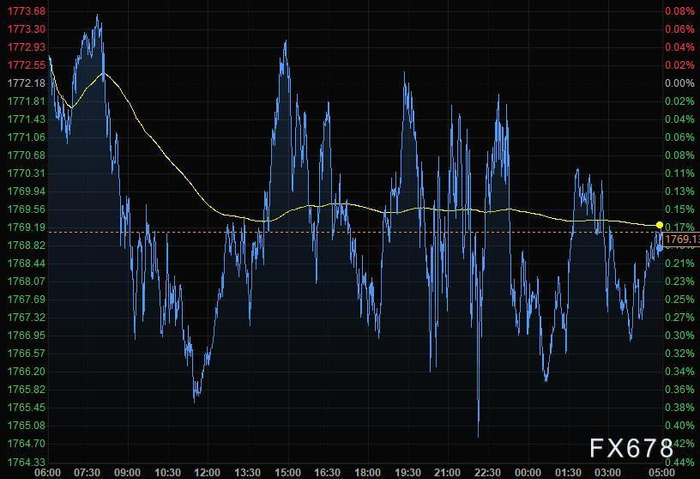Select the 00:00 time axis label
The image size is (700, 479).
pyautogui.click(x=528, y=473)
